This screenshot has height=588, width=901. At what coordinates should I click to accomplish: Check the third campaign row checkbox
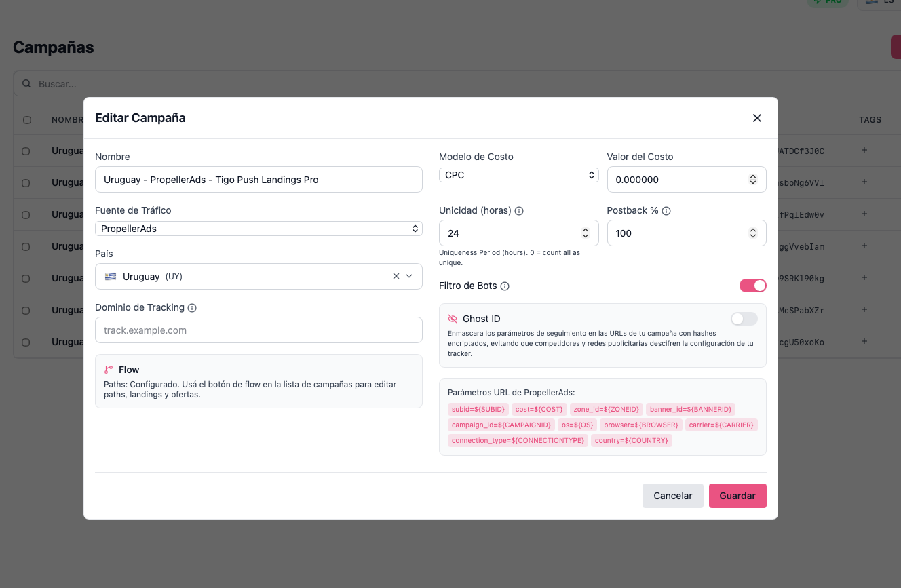click(x=26, y=215)
